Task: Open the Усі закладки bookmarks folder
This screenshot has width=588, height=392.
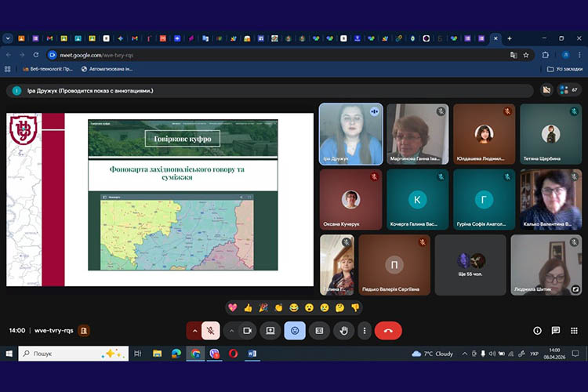Action: click(x=565, y=69)
